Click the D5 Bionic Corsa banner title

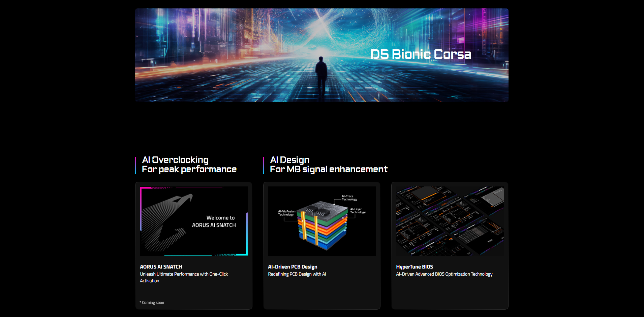pos(421,54)
